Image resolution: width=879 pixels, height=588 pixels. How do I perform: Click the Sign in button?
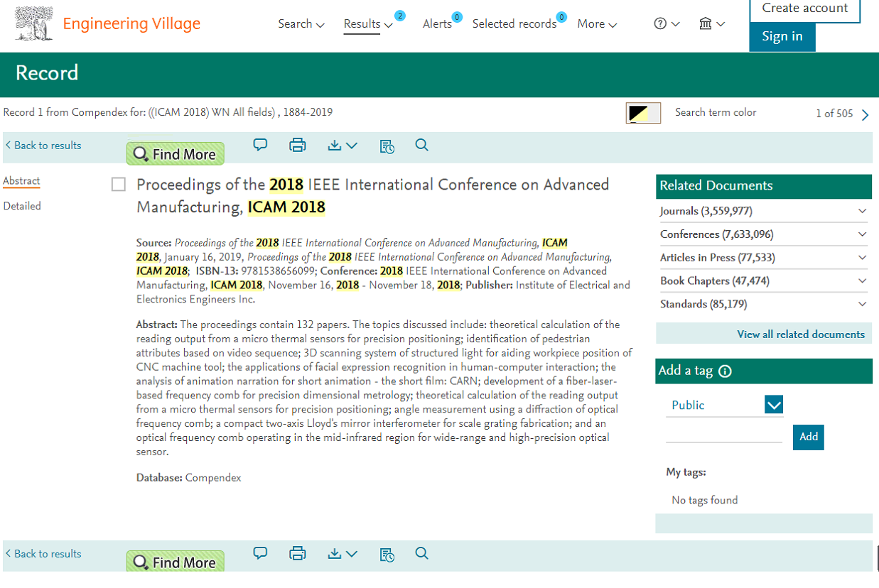(x=782, y=37)
